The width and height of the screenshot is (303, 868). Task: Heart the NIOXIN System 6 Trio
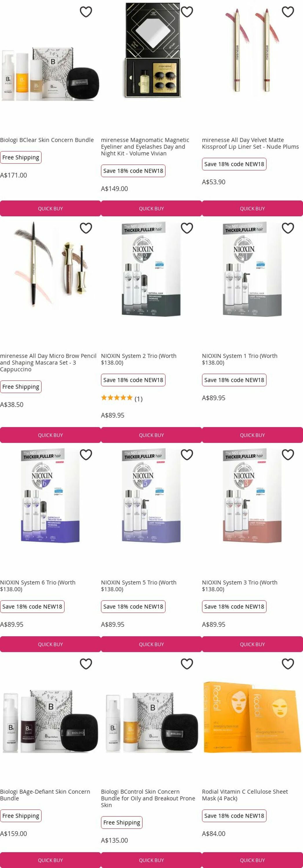coord(86,455)
